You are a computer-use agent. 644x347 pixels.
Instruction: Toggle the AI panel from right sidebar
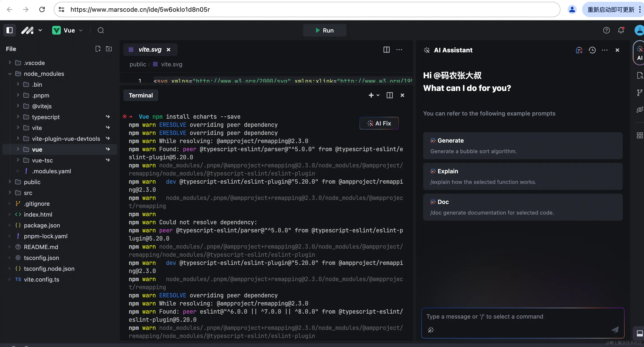coord(639,53)
